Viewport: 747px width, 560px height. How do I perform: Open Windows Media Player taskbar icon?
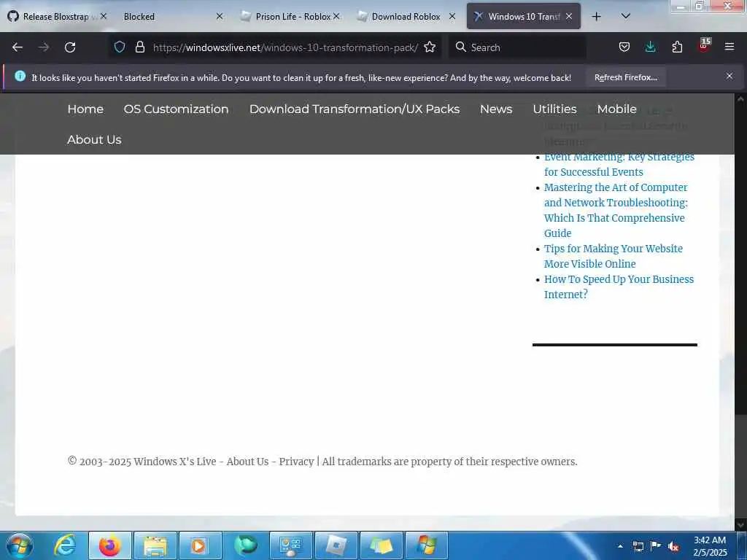coord(200,545)
